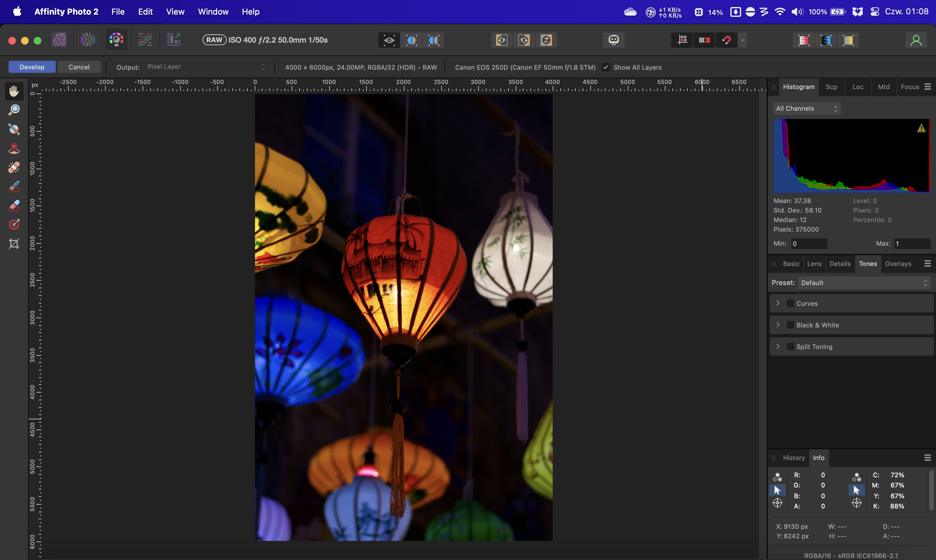This screenshot has height=560, width=936.
Task: Select the Zoom tool
Action: click(x=14, y=110)
